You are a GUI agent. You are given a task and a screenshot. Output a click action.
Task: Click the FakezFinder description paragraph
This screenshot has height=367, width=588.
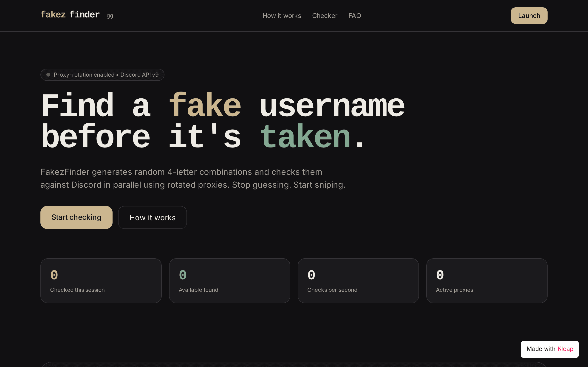click(193, 178)
